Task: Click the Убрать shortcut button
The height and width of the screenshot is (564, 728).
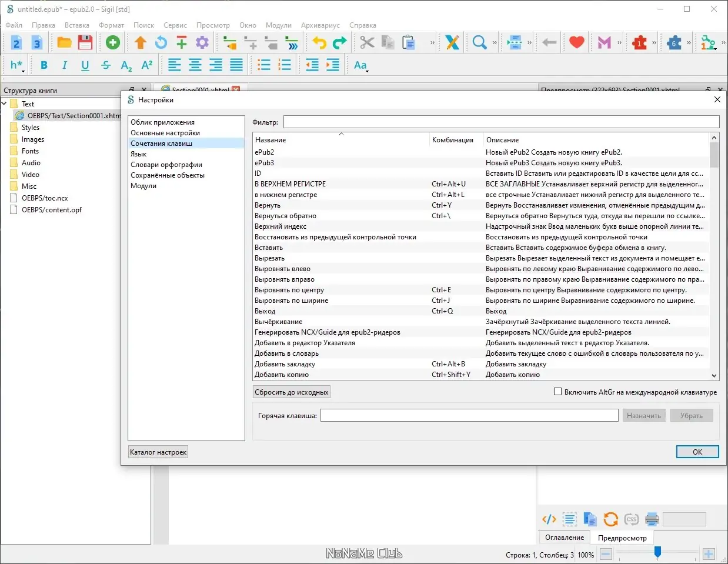Action: pos(692,416)
